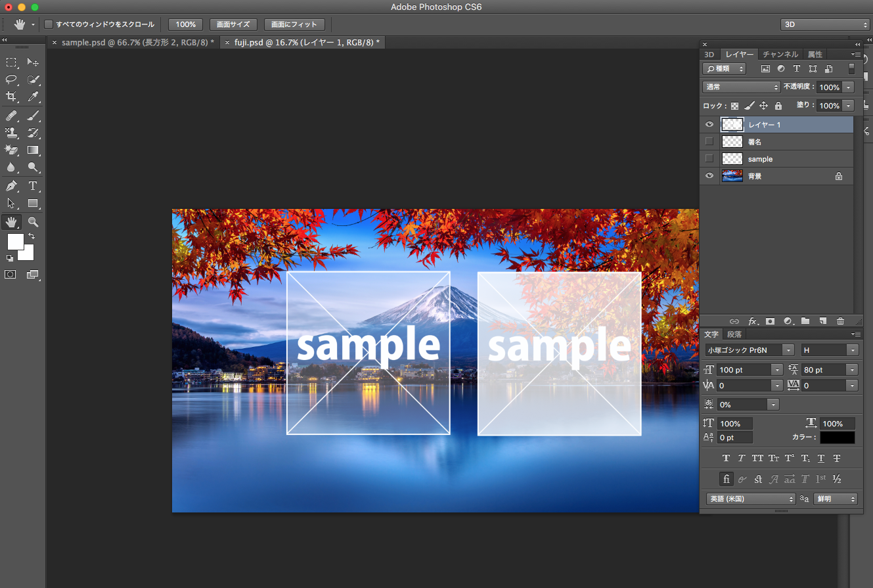The width and height of the screenshot is (873, 588).
Task: Switch to the 属性 tab
Action: 815,55
